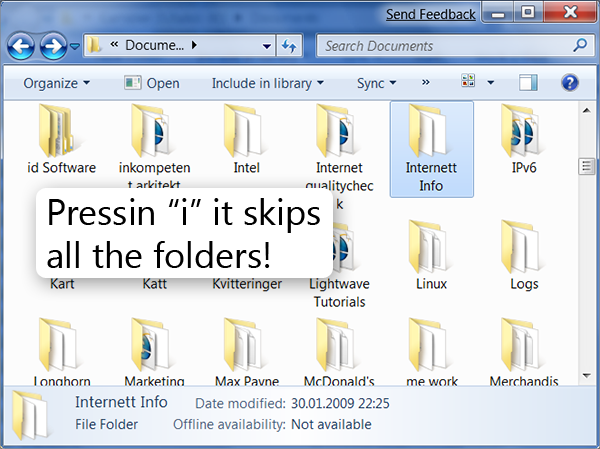Click the vertical scrollbar thumb

point(587,167)
